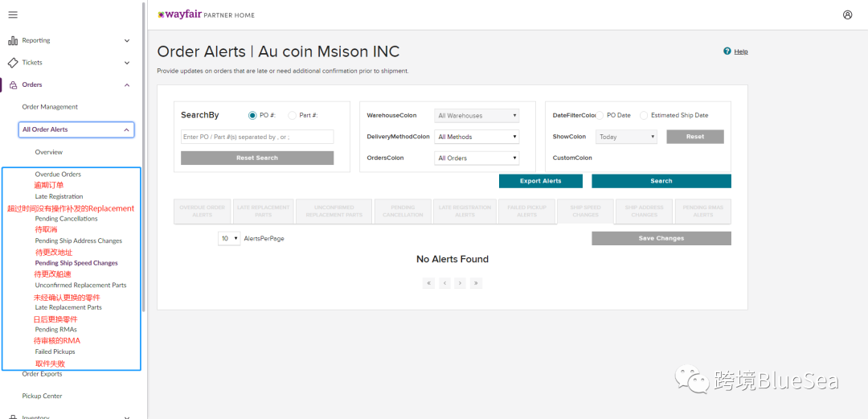Open Late Registration in sidebar
868x419 pixels.
tap(59, 196)
